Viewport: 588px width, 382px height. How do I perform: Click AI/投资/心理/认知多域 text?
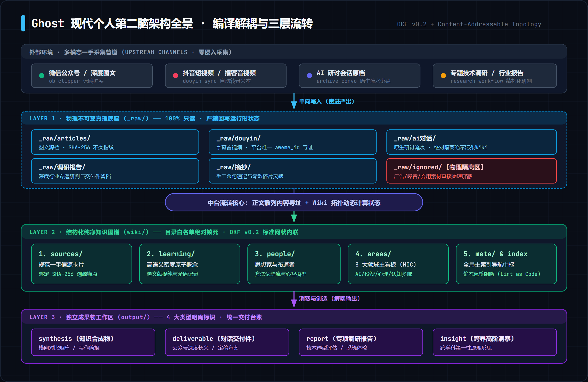(384, 274)
